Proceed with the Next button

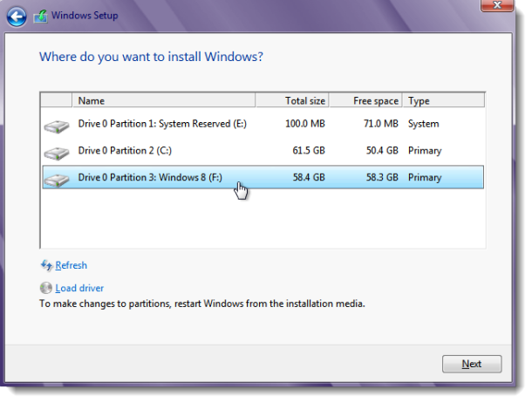[x=472, y=364]
